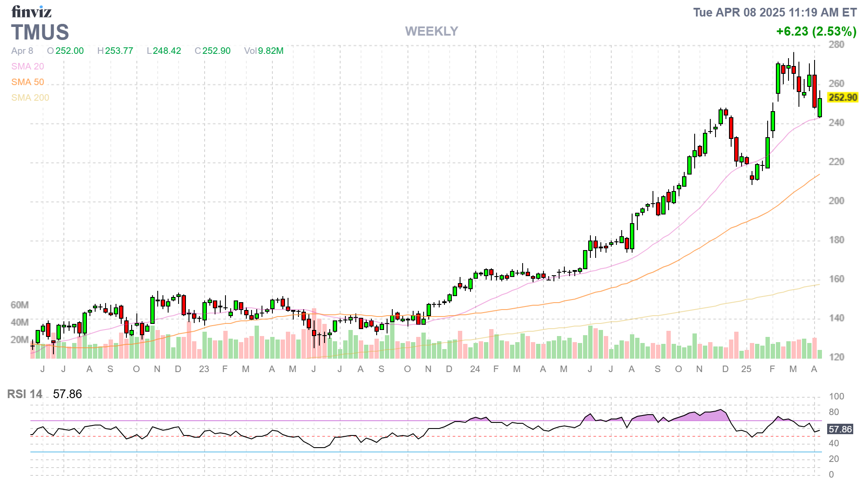Screen dimensions: 868x488
Task: Click the '25' year marker on time axis
Action: 746,369
